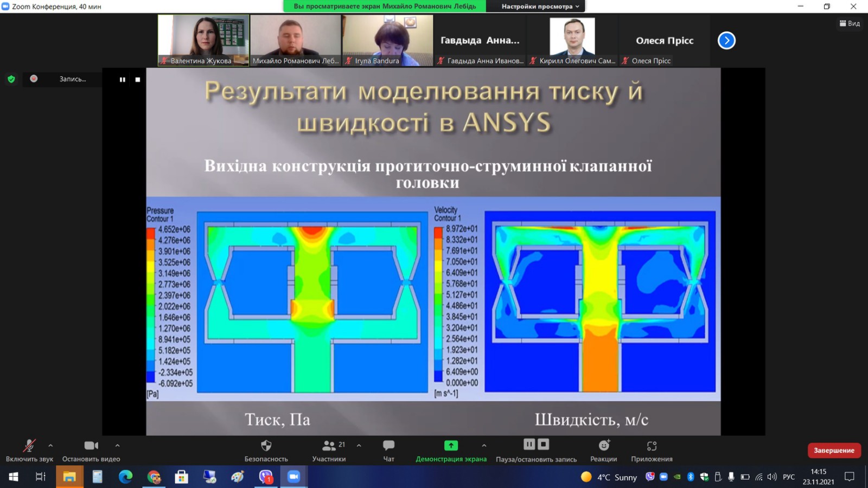The width and height of the screenshot is (868, 488).
Task: Open Windows Start menu
Action: coord(14,477)
